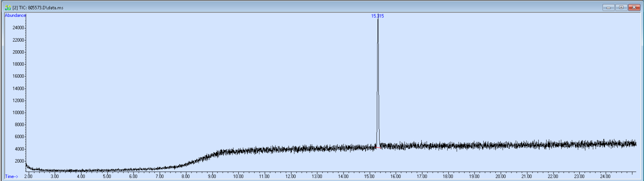The width and height of the screenshot is (644, 181).
Task: Maximize the TIC chromatogram window
Action: 621,7
